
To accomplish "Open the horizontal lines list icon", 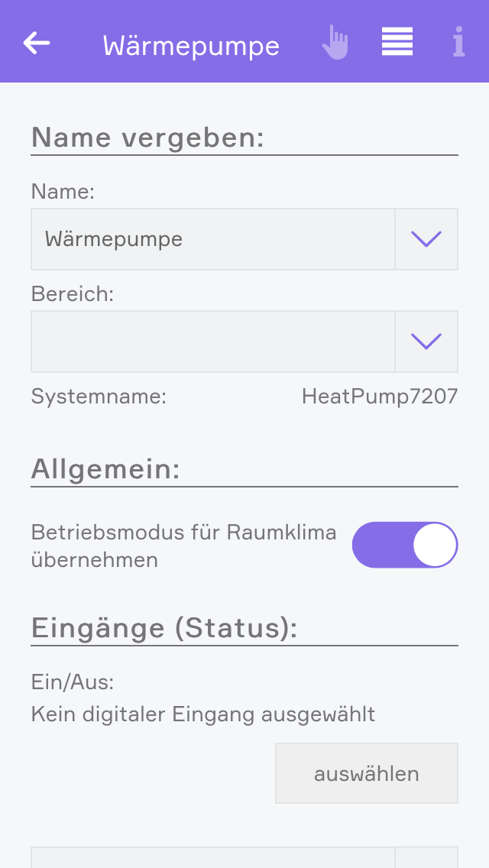I will tap(397, 42).
